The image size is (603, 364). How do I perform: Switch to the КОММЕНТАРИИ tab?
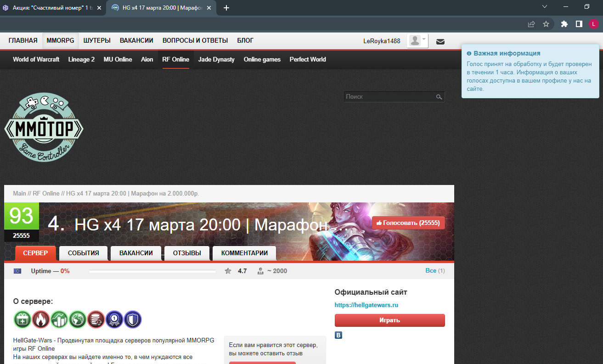tap(244, 253)
